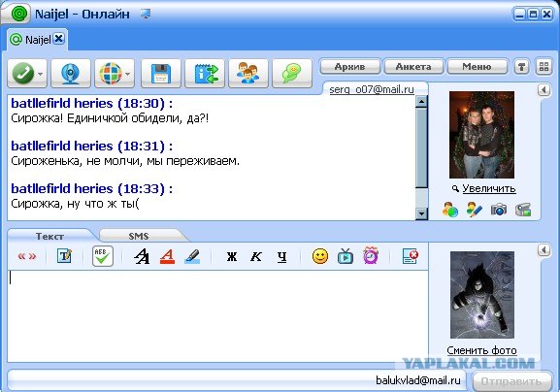Collapse the own photo panel arrow
This screenshot has width=560, height=392.
[x=544, y=250]
